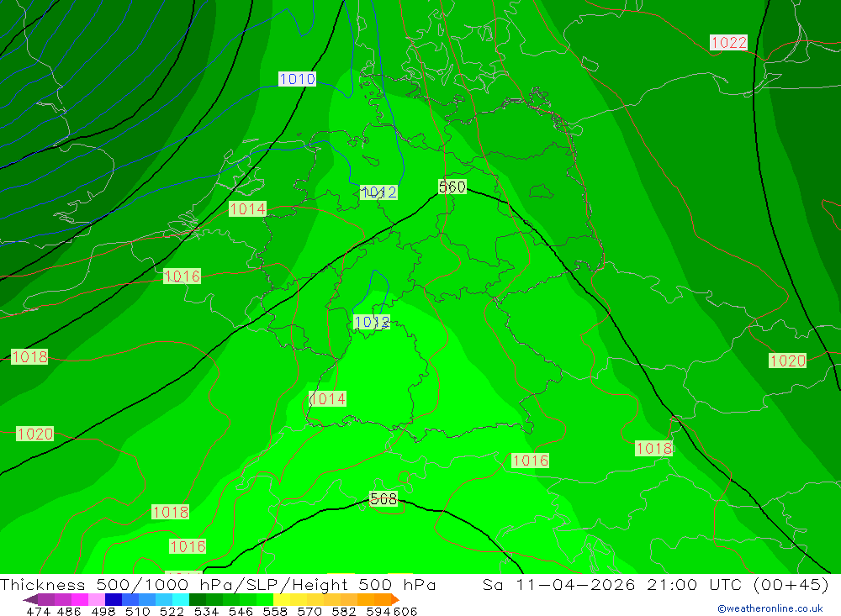Click the blue 1010 isobar label

297,79
